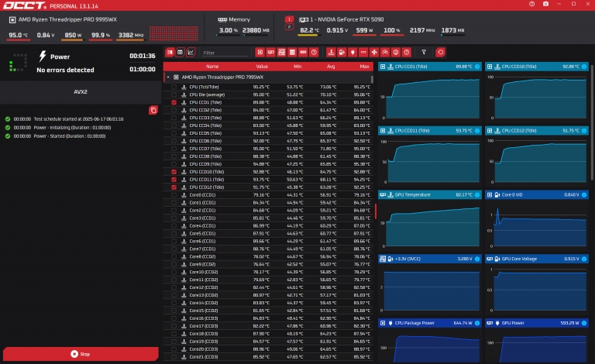This screenshot has width=595, height=364.
Task: Collapse the GPU Temperature graph panel
Action: pyautogui.click(x=382, y=194)
